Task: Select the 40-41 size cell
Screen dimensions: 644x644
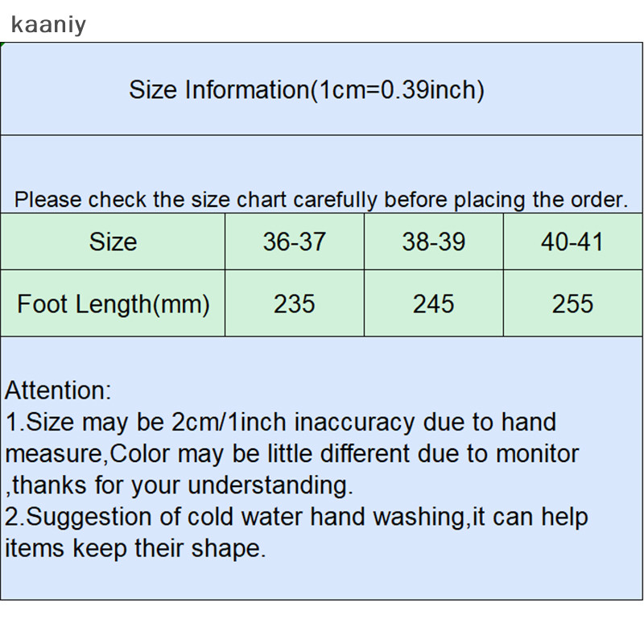Action: [x=573, y=242]
